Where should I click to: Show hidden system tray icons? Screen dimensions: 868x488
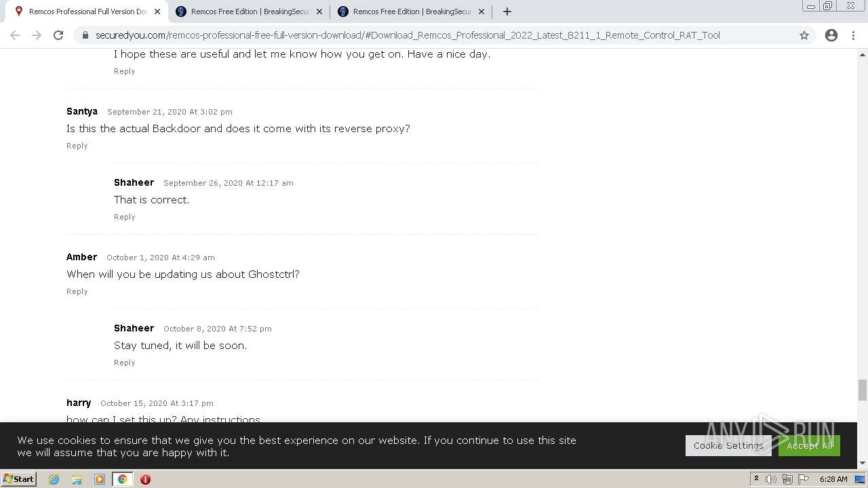click(x=756, y=479)
